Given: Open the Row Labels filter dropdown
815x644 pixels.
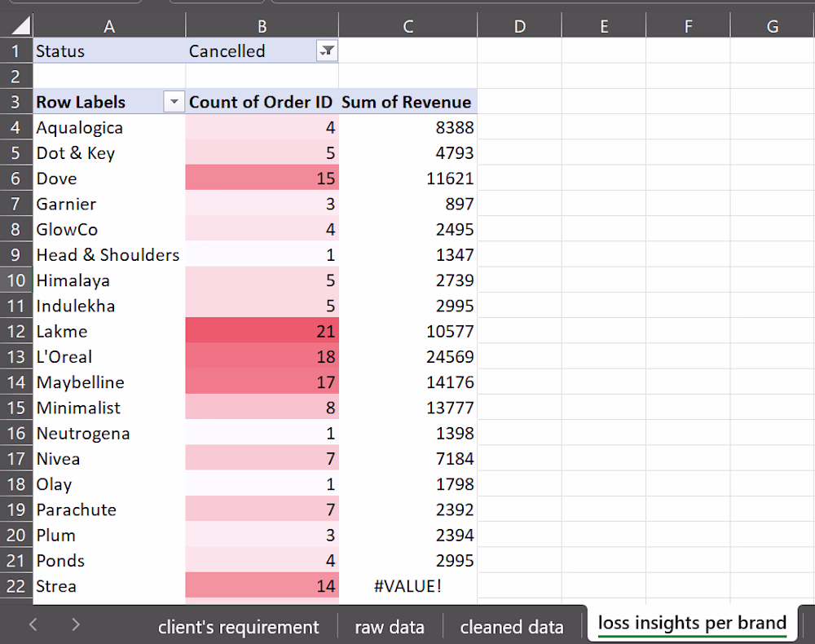Looking at the screenshot, I should (x=174, y=102).
